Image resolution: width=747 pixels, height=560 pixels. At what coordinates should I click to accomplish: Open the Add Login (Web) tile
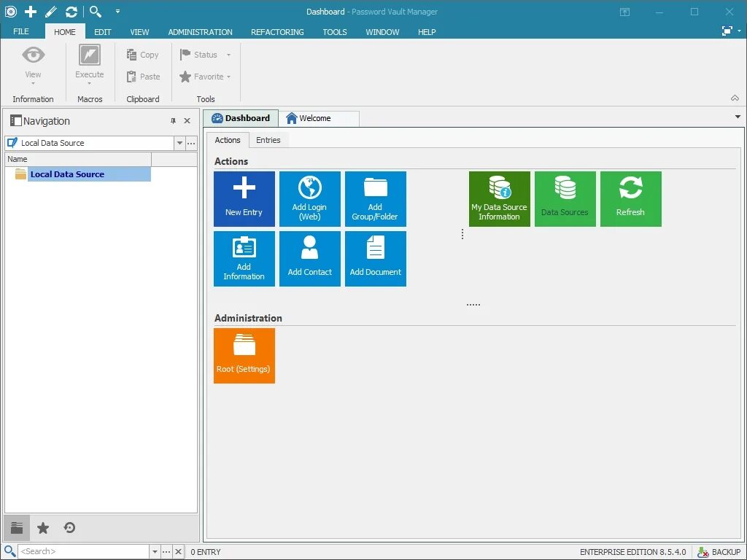tap(309, 199)
